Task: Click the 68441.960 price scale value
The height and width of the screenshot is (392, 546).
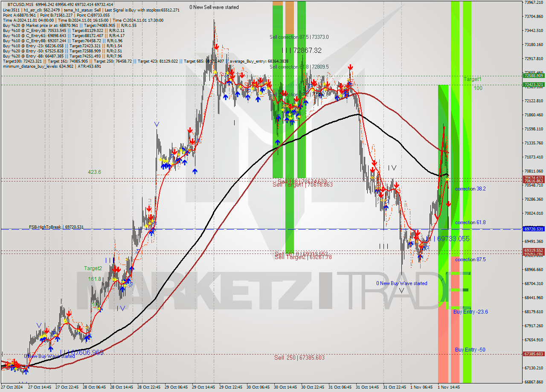Action: (534, 297)
